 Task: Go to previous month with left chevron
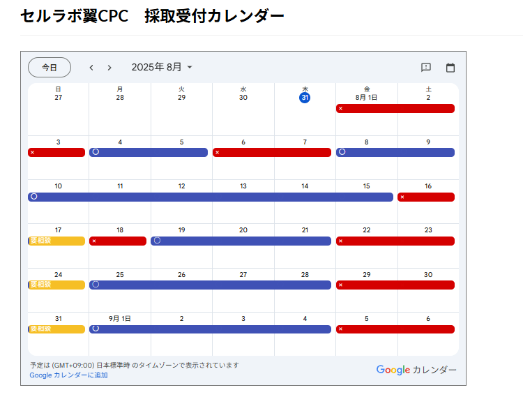pyautogui.click(x=91, y=68)
